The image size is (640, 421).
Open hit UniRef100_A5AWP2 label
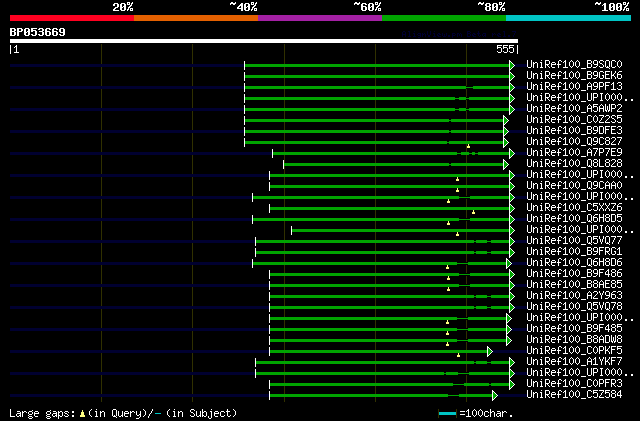coord(574,109)
